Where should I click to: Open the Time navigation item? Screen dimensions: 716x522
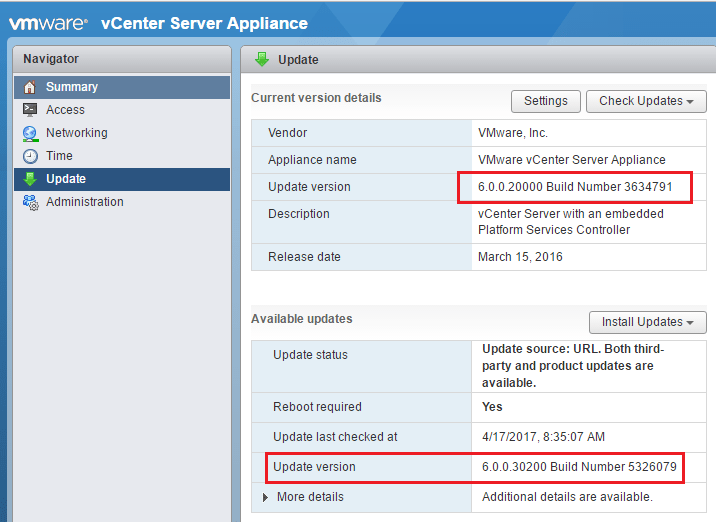point(59,156)
